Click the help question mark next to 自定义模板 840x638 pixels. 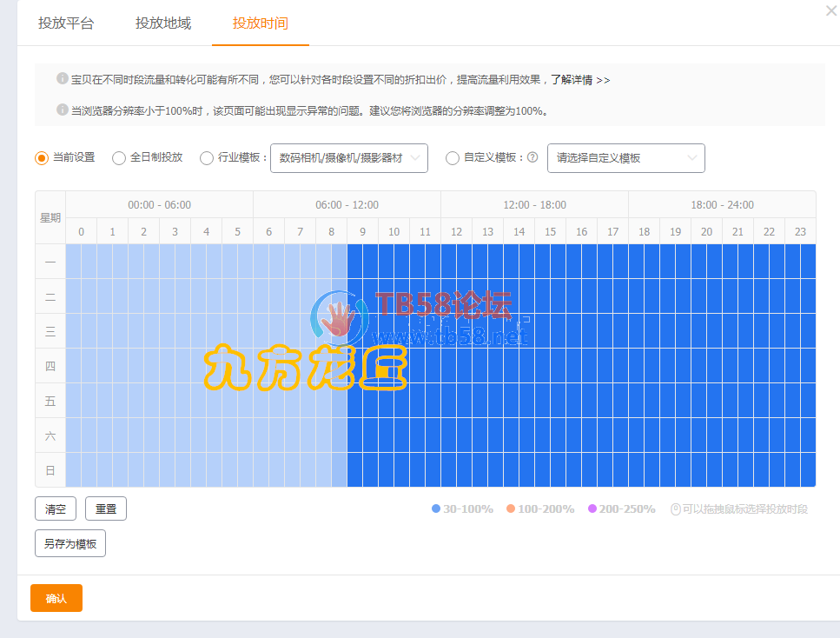tap(532, 158)
